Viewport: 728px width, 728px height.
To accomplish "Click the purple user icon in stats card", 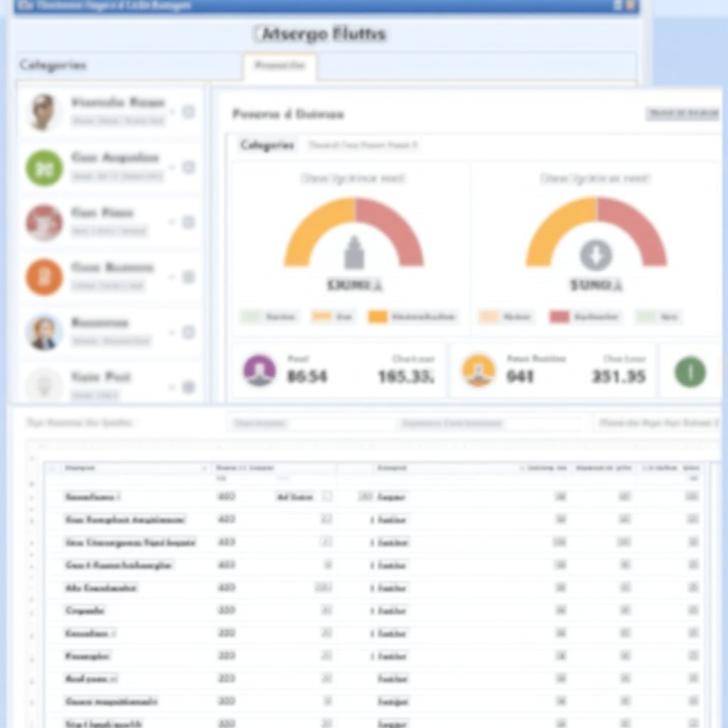I will 259,370.
